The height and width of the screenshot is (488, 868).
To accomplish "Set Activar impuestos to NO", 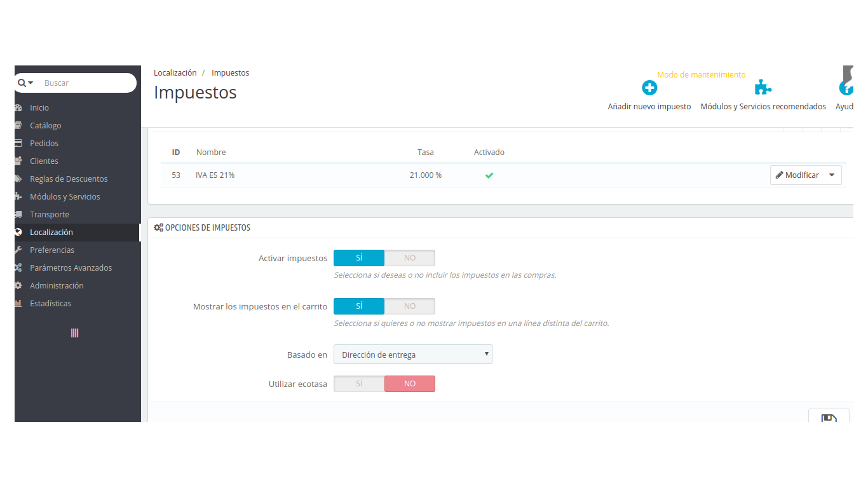I will 410,258.
